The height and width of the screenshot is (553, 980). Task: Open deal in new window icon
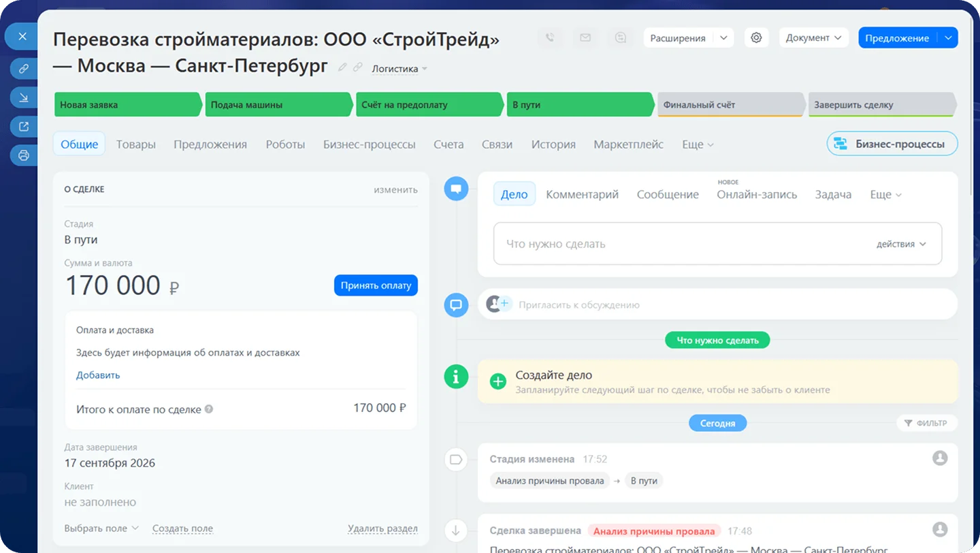(24, 126)
